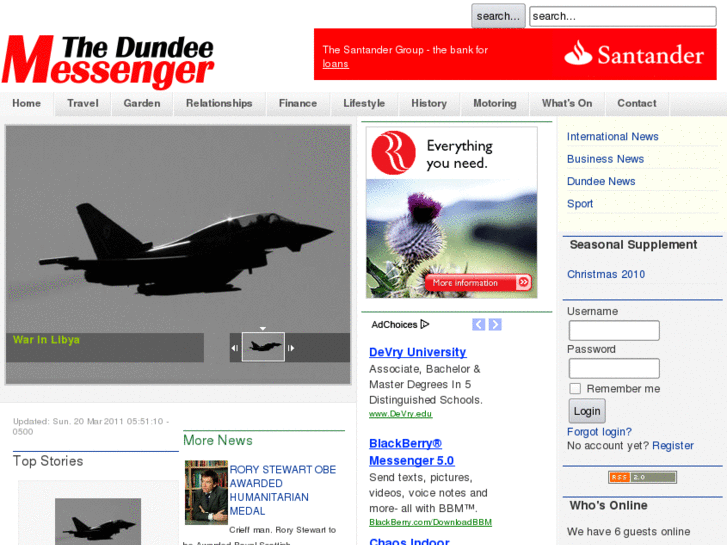Viewport: 727px width, 545px height.
Task: Select the jet slideshow thumbnail
Action: [263, 346]
